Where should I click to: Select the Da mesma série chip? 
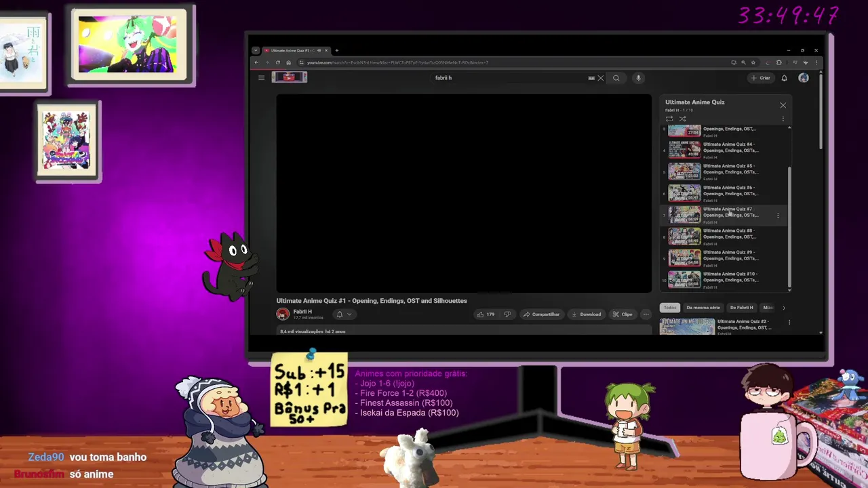703,308
